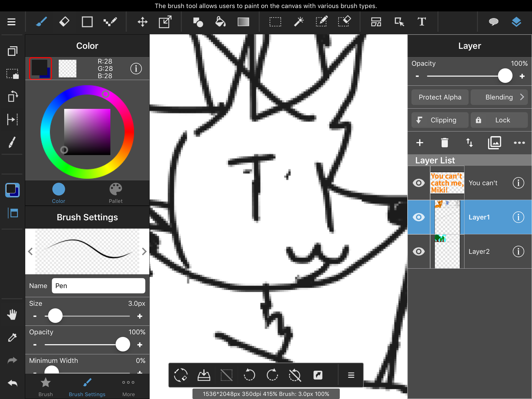Click the layer reorder arrows icon
Screen dimensions: 532x399
tap(469, 143)
